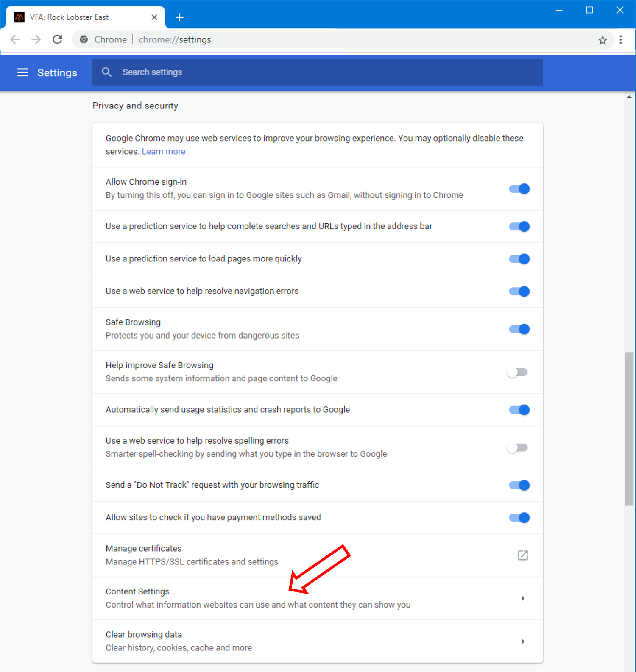The image size is (636, 672).
Task: Click 'Clear history, cookies, cache and more' text
Action: pyautogui.click(x=179, y=648)
